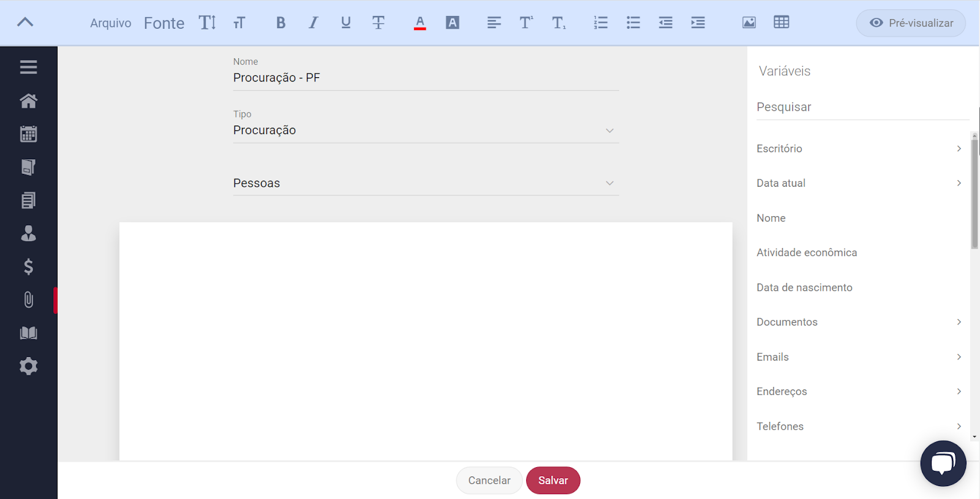This screenshot has height=499, width=980.
Task: Toggle bold formatting in the toolbar
Action: (281, 23)
